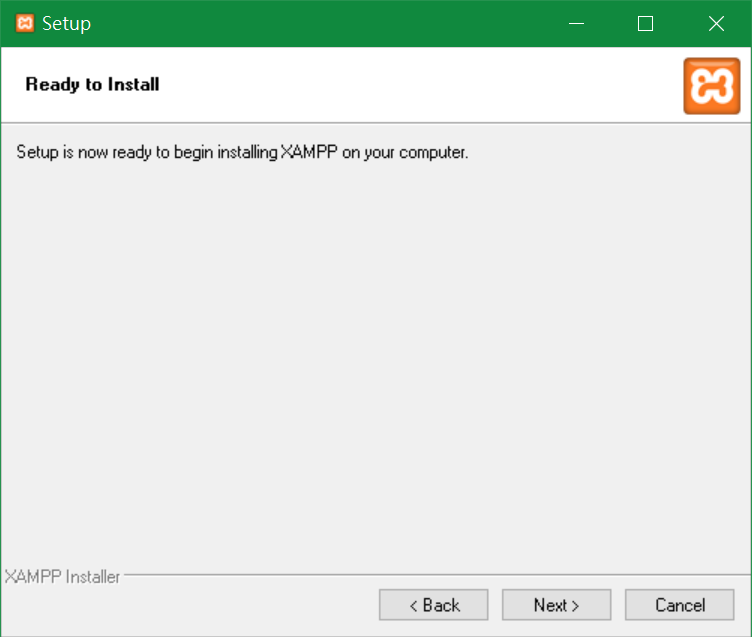Close the Setup window
This screenshot has height=637, width=752.
click(716, 24)
